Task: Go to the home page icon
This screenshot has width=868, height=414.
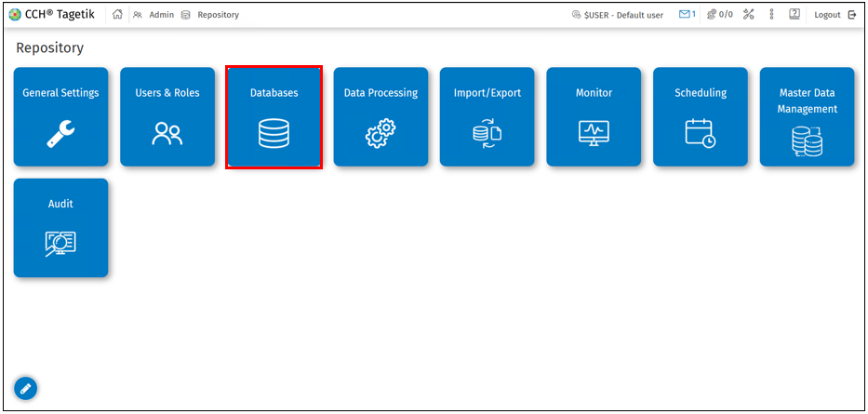Action: pos(117,15)
